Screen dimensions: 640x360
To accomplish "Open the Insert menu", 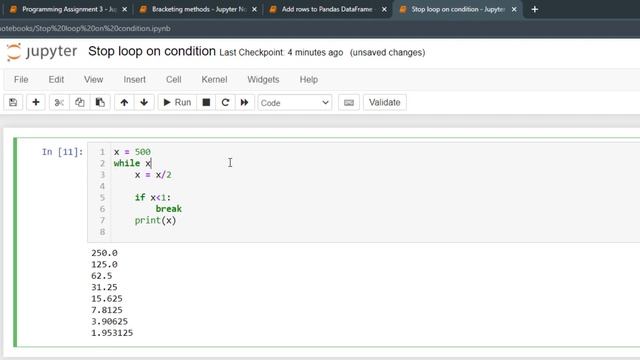I will pos(135,80).
